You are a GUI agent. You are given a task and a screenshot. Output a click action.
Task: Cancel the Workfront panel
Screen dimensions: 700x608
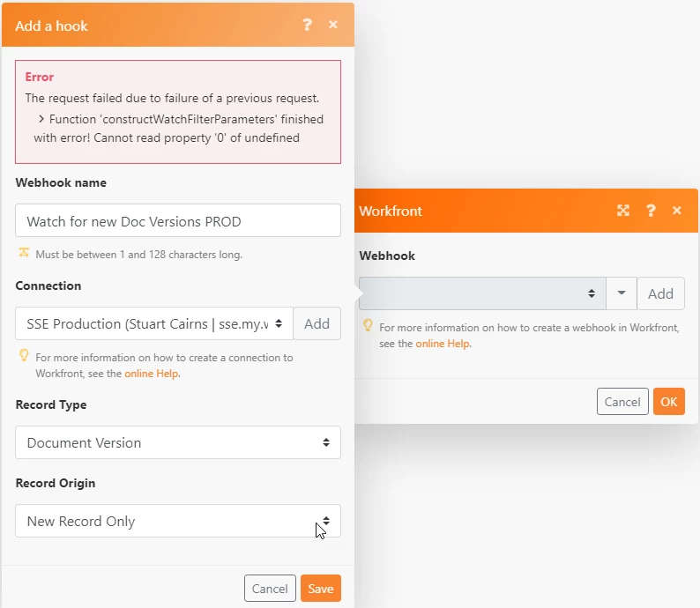622,402
